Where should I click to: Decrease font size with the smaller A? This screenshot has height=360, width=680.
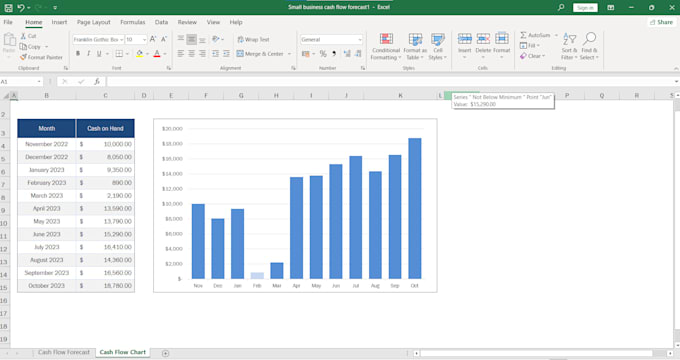coord(164,39)
